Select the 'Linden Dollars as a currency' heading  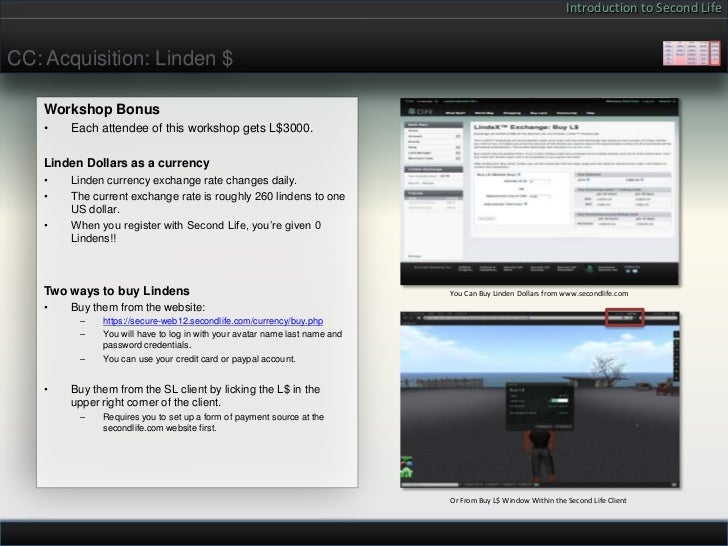tap(126, 163)
